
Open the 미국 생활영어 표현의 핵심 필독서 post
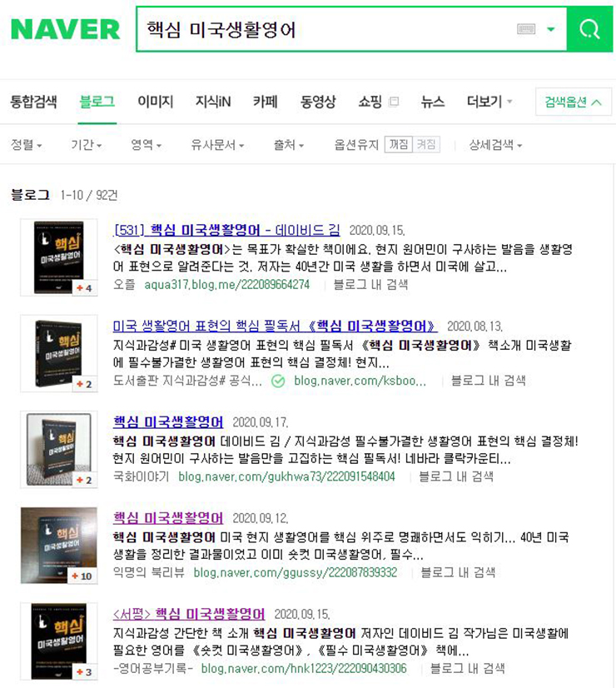(x=275, y=326)
